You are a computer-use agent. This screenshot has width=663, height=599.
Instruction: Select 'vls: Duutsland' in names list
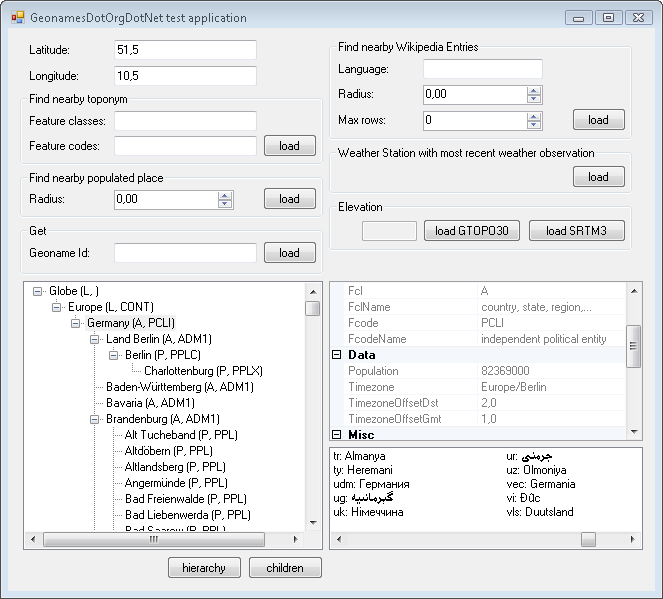tap(540, 512)
